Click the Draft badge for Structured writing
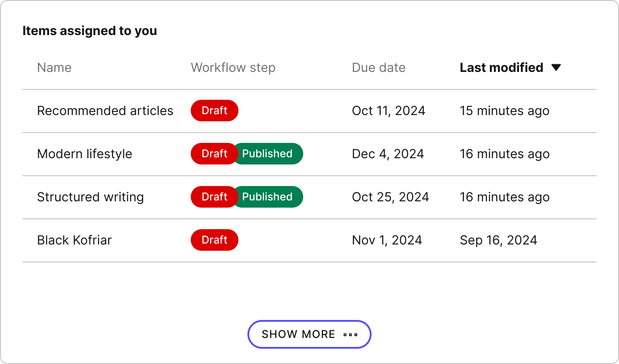 213,197
